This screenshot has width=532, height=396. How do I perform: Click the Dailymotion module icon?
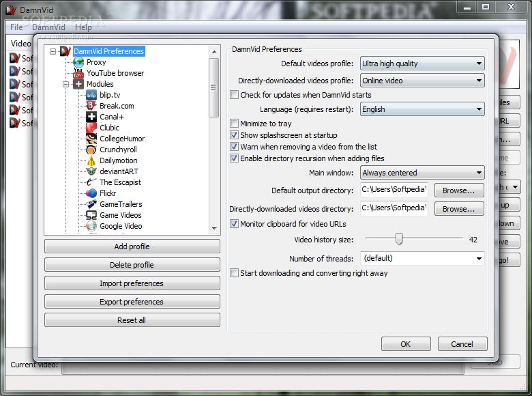click(x=91, y=160)
